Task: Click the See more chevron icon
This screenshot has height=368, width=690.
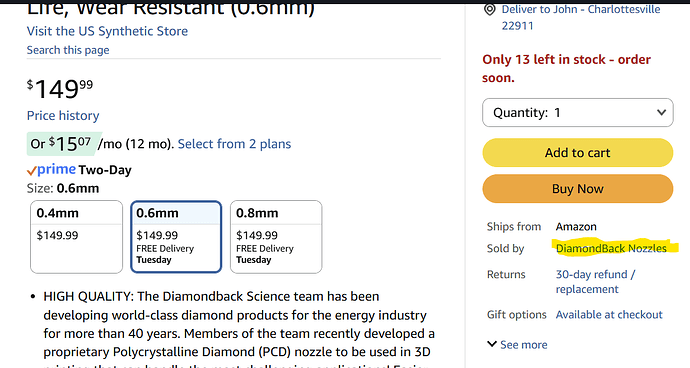Action: (x=492, y=344)
